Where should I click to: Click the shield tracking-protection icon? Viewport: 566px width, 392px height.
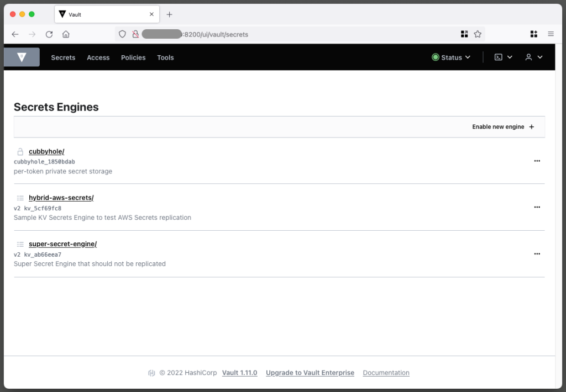click(x=122, y=34)
